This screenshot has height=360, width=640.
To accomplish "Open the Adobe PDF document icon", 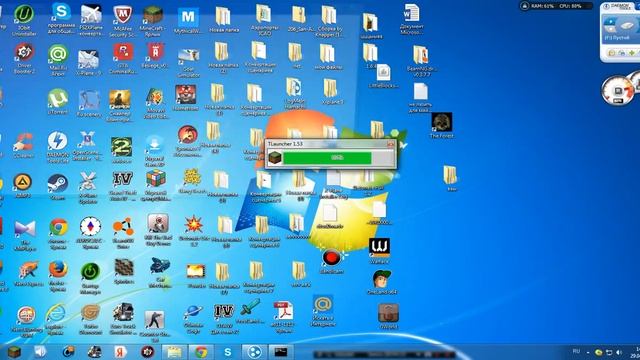I will tap(283, 311).
